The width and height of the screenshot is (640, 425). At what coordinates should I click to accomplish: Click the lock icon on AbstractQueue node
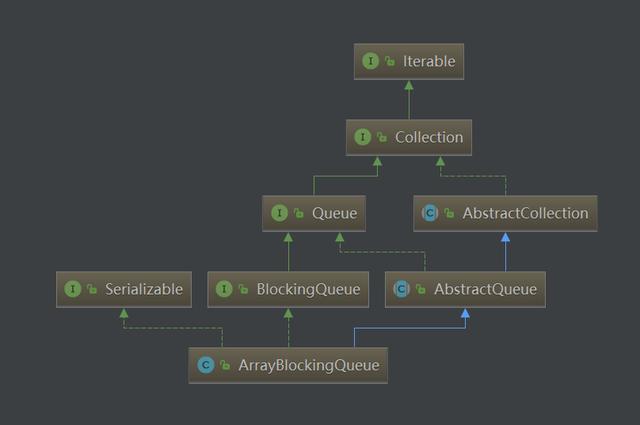[x=420, y=291]
